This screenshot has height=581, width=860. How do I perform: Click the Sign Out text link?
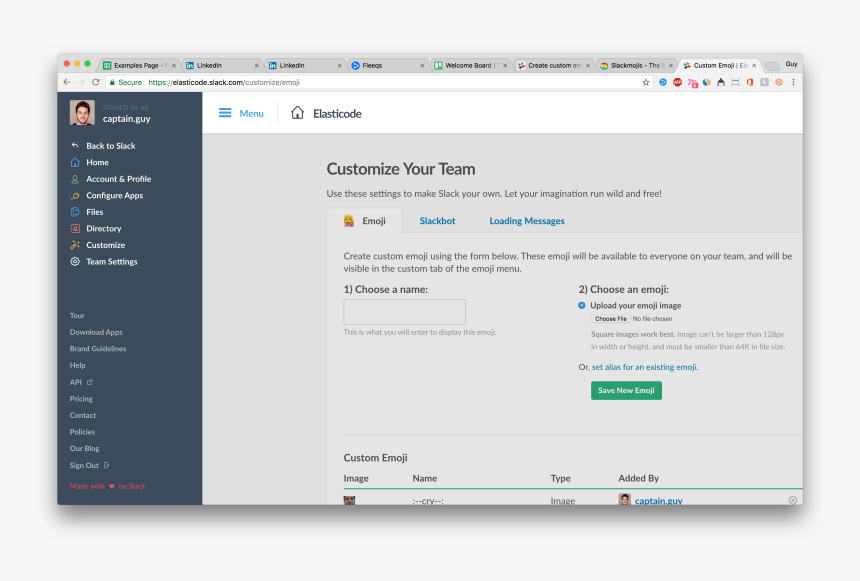point(84,465)
